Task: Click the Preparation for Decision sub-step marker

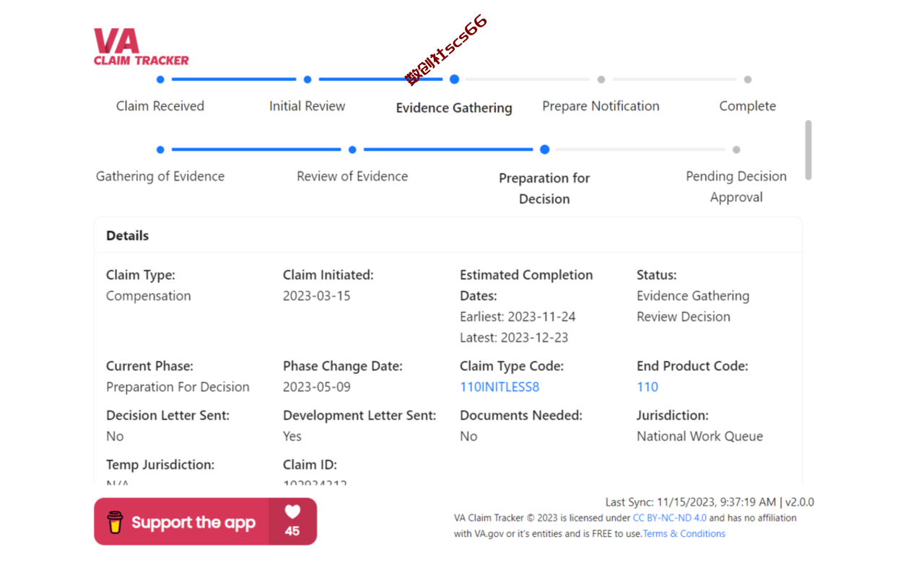Action: [x=544, y=150]
